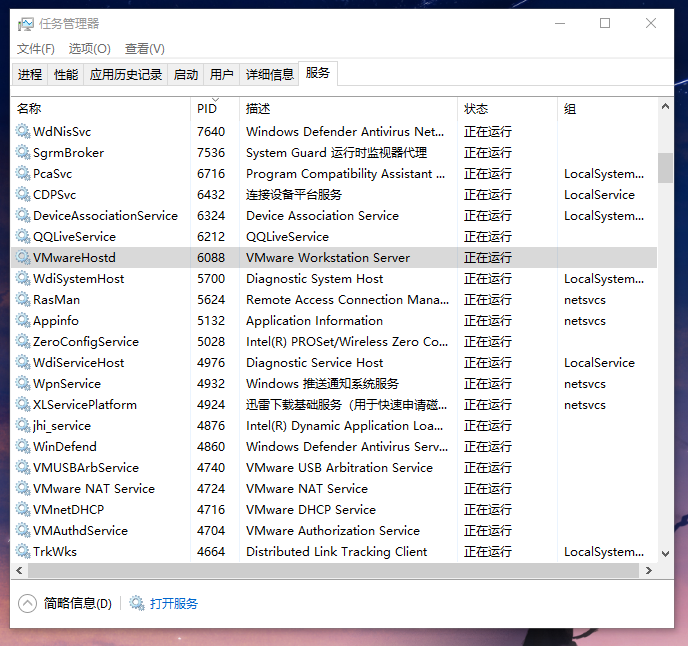Click the gear icon beside TrkWks
Viewport: 688px width, 646px height.
click(23, 551)
